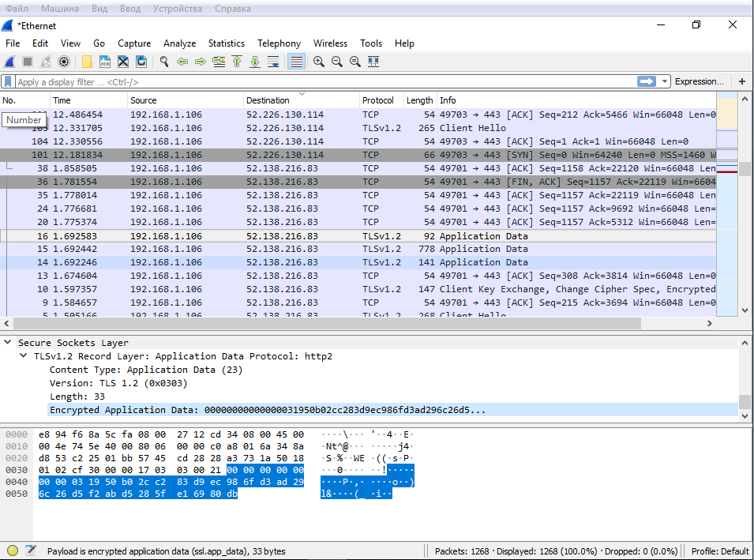The image size is (754, 560).
Task: Reload this capture file
Action: point(141,62)
